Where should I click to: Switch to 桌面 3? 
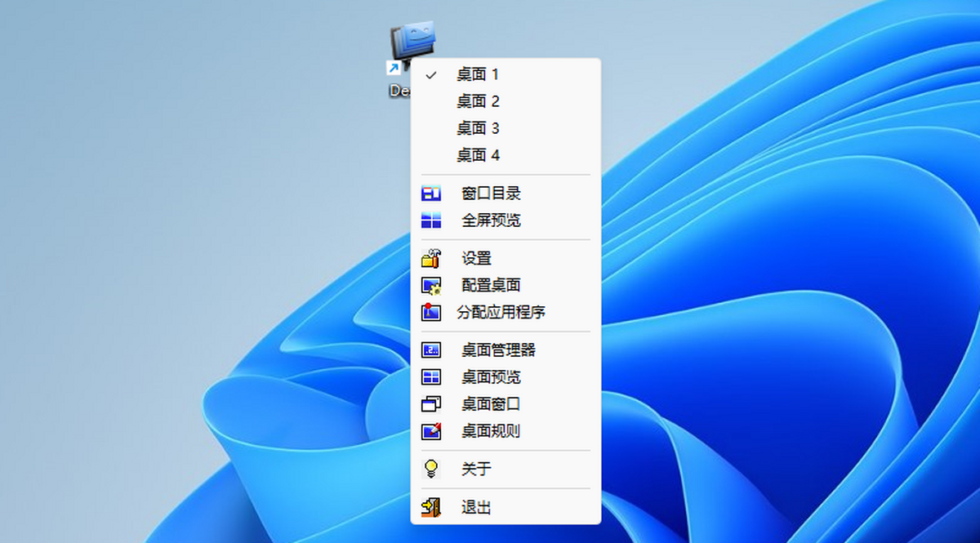(x=506, y=128)
